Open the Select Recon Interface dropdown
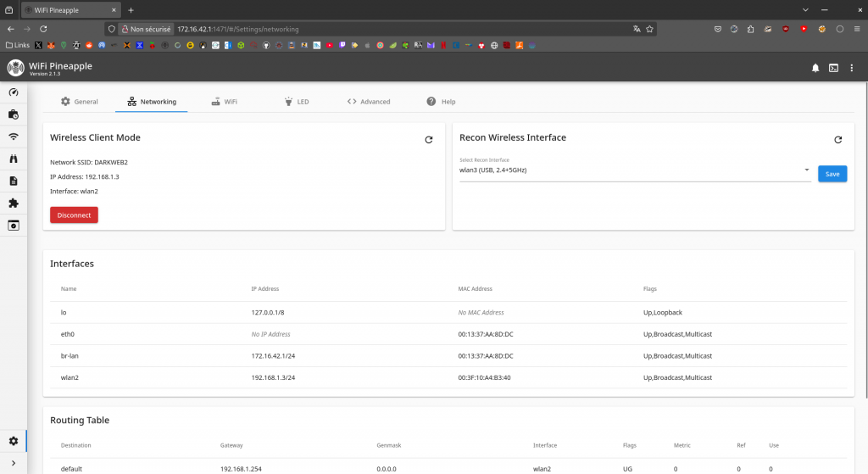868x474 pixels. tap(634, 170)
